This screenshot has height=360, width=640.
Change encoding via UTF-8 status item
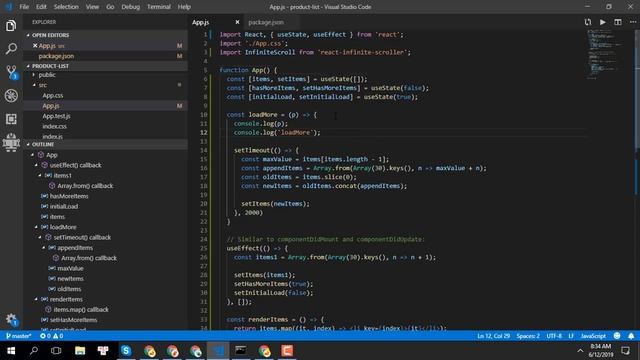[554, 336]
